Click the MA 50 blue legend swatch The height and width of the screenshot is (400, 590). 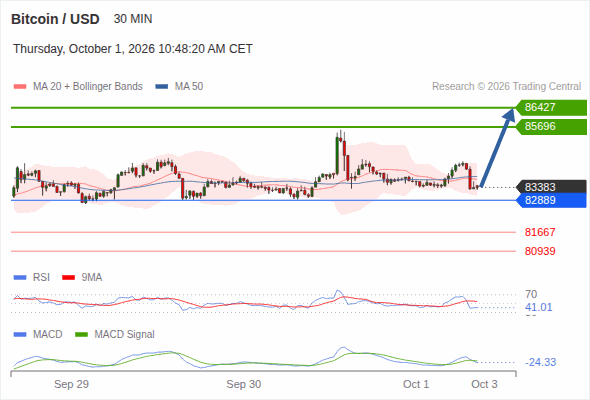coord(161,87)
